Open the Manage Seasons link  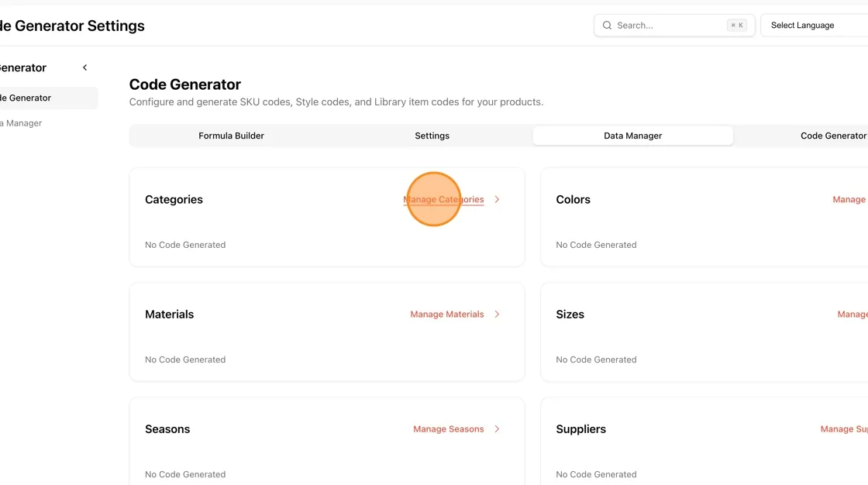click(x=449, y=429)
